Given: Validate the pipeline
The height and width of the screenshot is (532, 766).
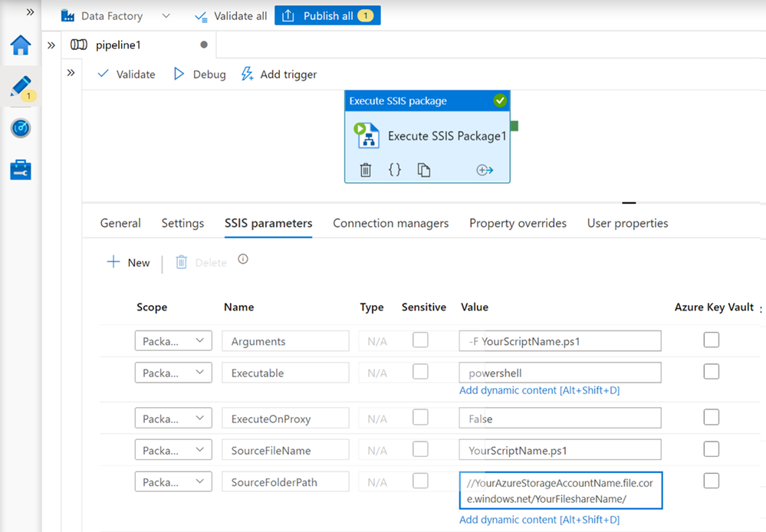Looking at the screenshot, I should [x=126, y=74].
